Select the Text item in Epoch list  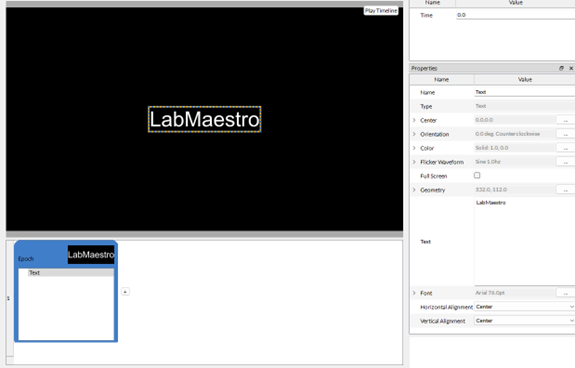[70, 273]
